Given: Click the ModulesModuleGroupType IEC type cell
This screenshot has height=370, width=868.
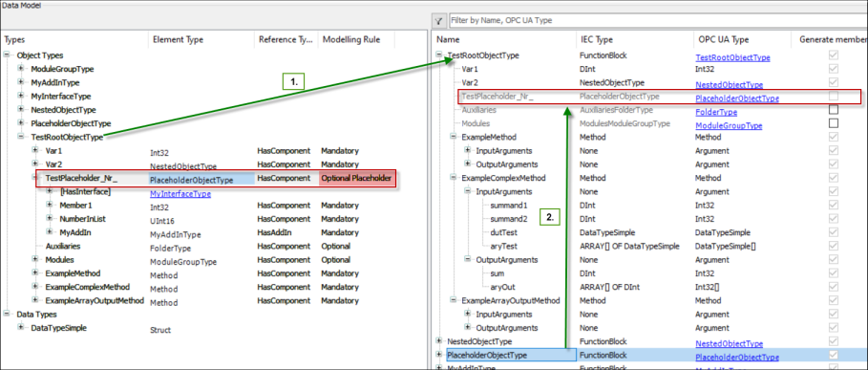Looking at the screenshot, I should [x=625, y=123].
